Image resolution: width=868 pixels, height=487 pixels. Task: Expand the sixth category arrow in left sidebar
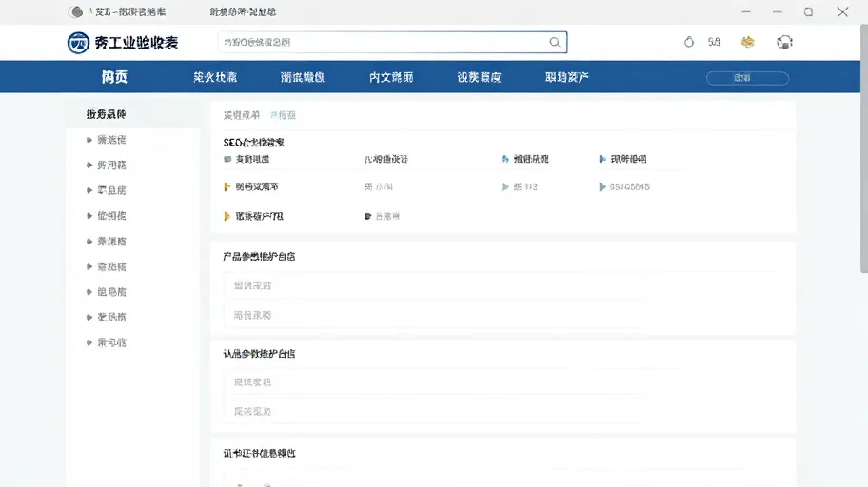pos(89,266)
